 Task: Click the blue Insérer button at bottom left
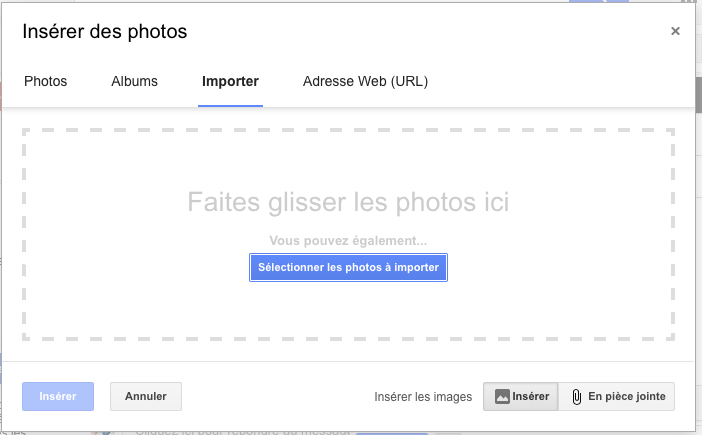[58, 397]
